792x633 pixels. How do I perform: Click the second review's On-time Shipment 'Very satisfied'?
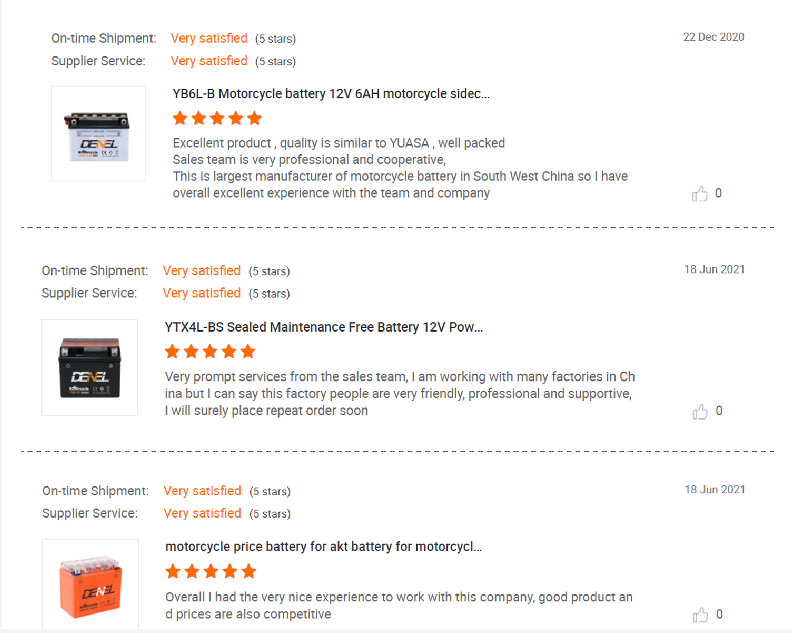pyautogui.click(x=201, y=271)
